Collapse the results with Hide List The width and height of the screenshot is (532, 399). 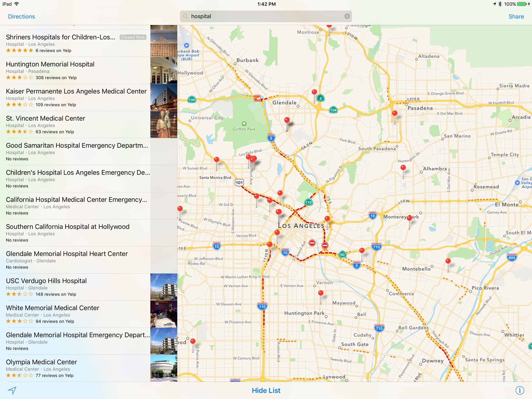click(266, 390)
